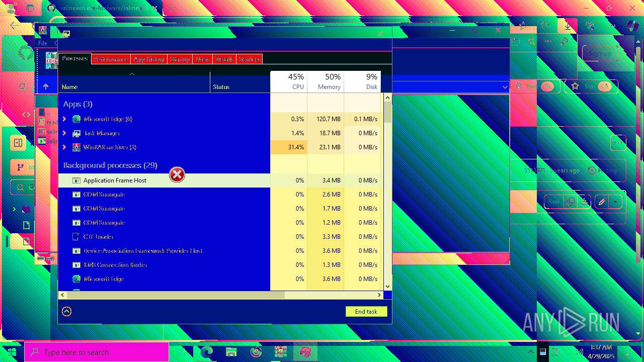Expand the Microsoft Edge app group
This screenshot has height=362, width=644.
[x=64, y=119]
